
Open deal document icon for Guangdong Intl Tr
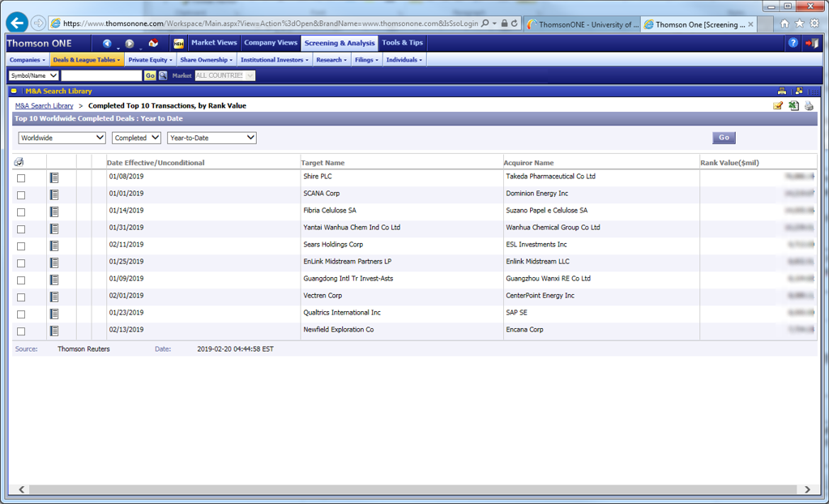54,280
